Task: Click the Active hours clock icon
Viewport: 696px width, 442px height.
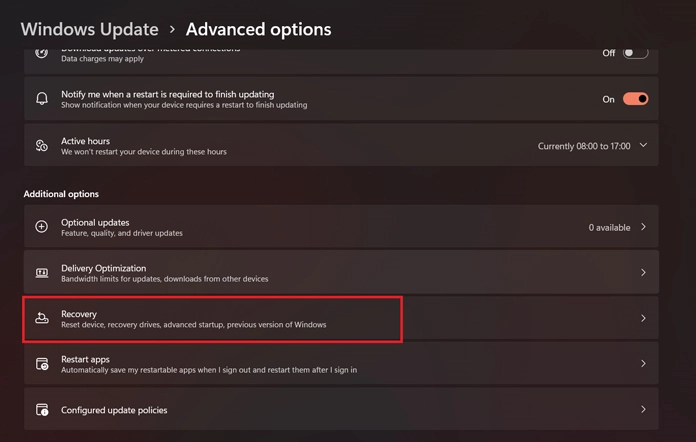Action: [x=42, y=146]
